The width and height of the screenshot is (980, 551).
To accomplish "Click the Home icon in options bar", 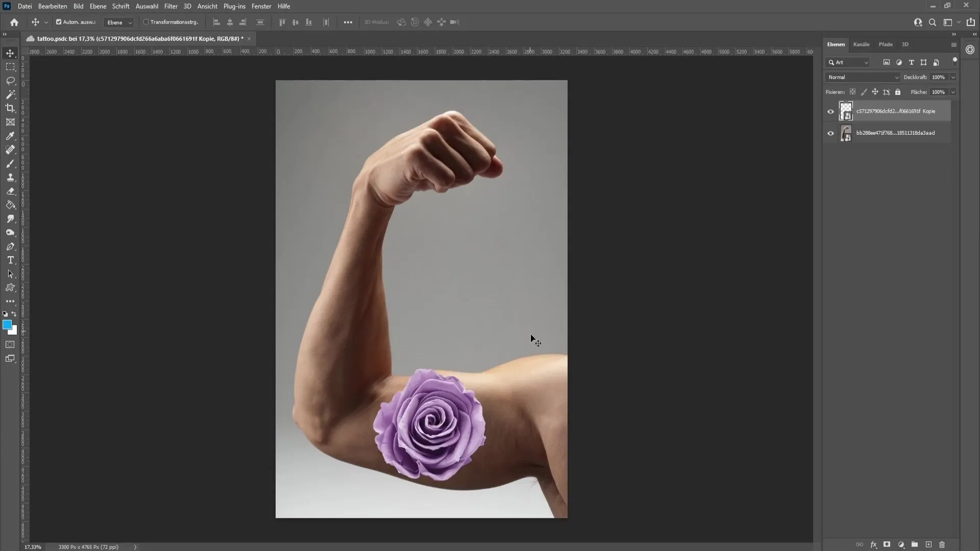I will pyautogui.click(x=14, y=22).
